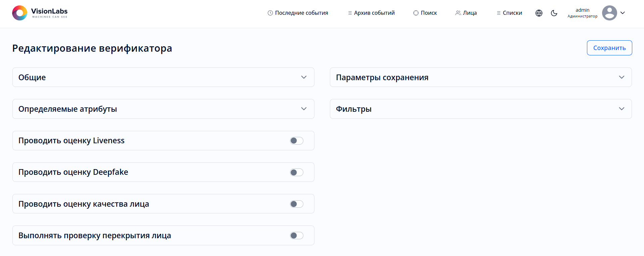This screenshot has height=256, width=644.
Task: Expand the Параметры сохранения section
Action: (621, 77)
